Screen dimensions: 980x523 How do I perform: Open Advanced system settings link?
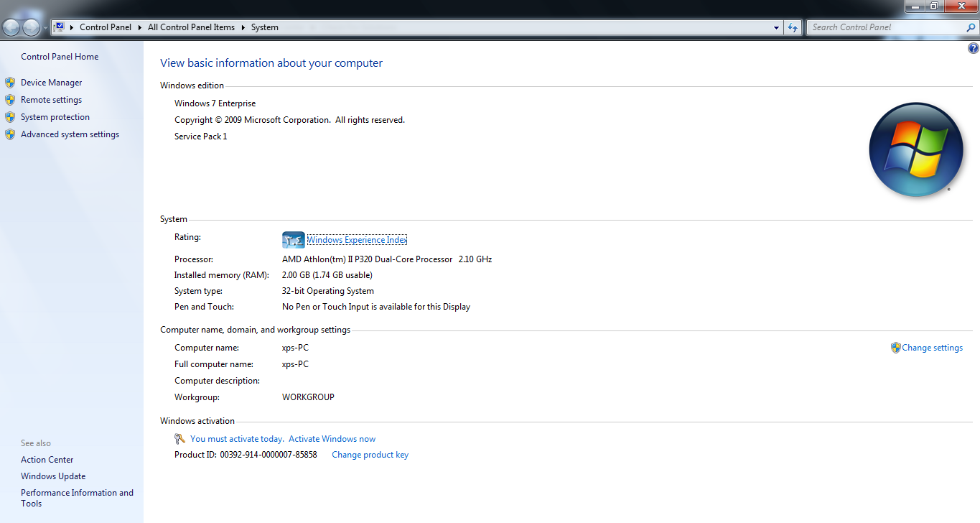(70, 134)
